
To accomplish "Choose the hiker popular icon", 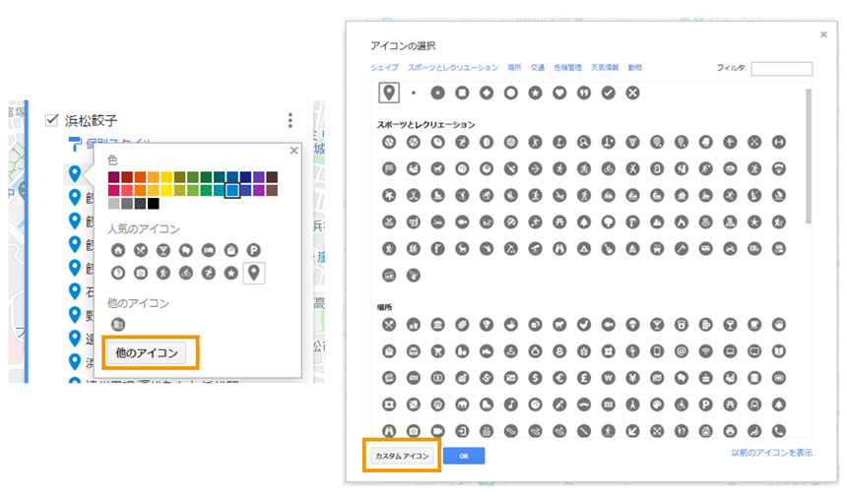I will pyautogui.click(x=163, y=273).
